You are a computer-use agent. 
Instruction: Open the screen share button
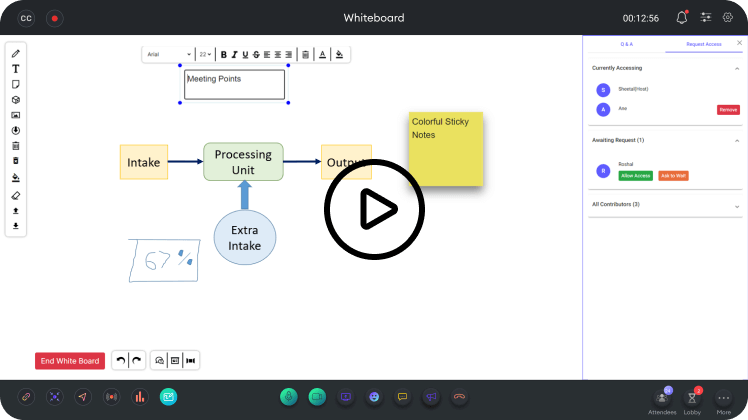[346, 397]
